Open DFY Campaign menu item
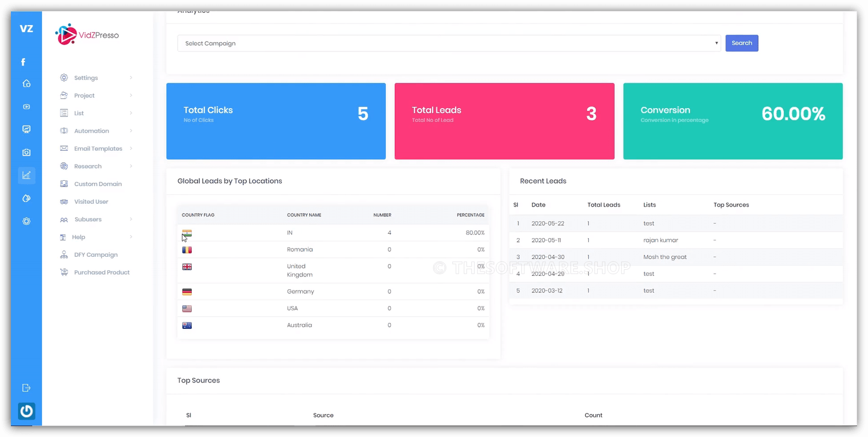868x437 pixels. 96,255
